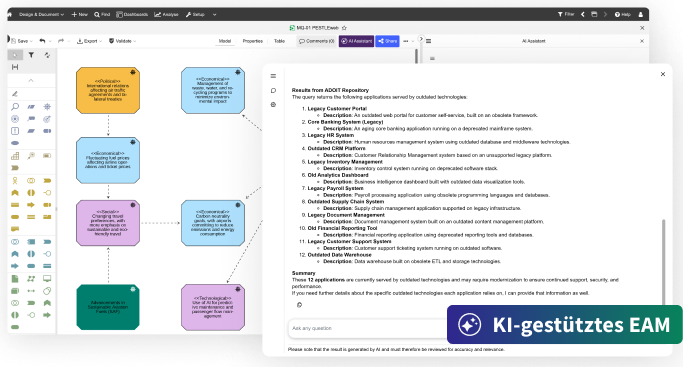This screenshot has width=683, height=367.
Task: Expand the top bar overflow chevron after Setup
Action: pos(214,14)
